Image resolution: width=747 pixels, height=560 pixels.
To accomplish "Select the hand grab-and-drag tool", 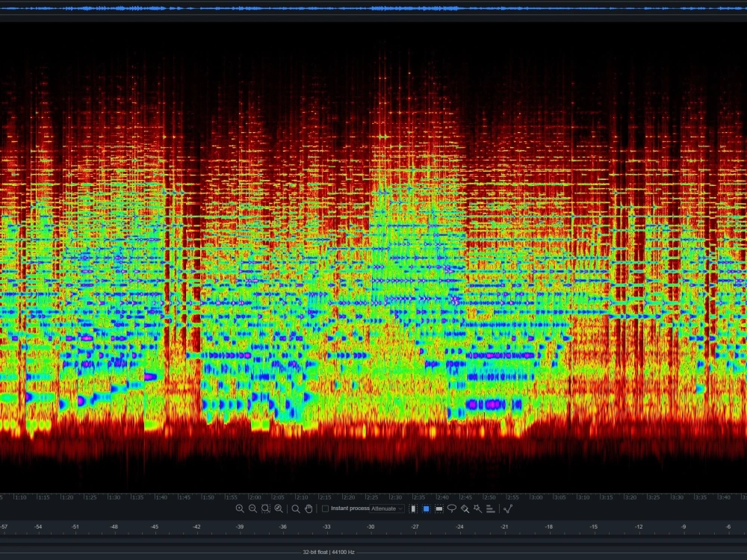I will tap(309, 508).
